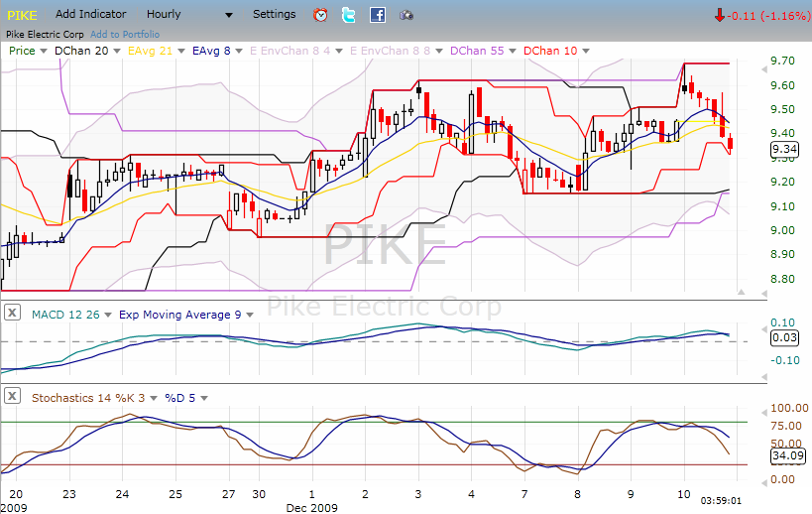Click the triangle arrow below MACD -0.10 label
The width and height of the screenshot is (812, 514).
tap(763, 377)
